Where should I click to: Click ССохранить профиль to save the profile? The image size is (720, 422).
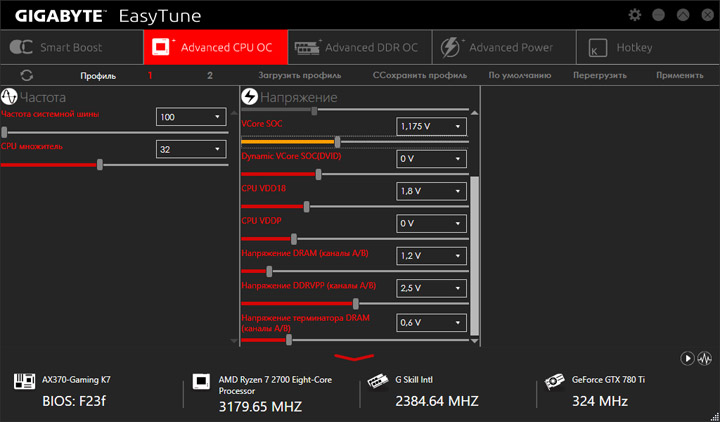(x=420, y=75)
